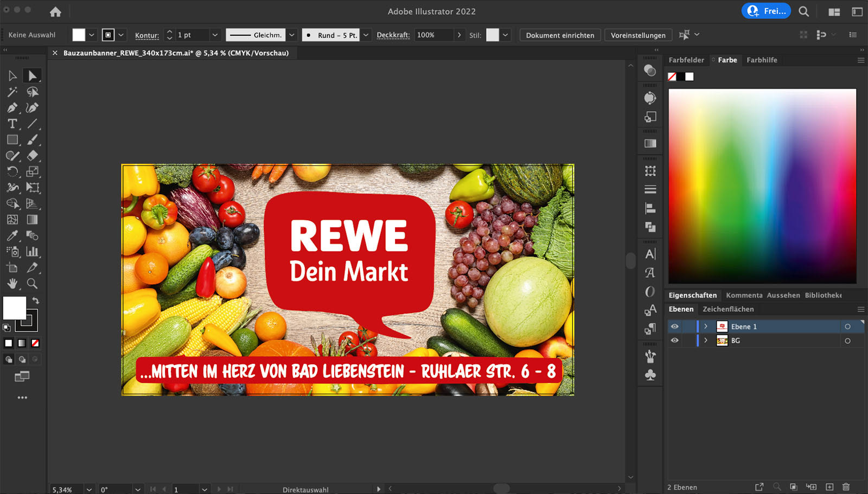Open the fill color dropdown arrow

92,35
